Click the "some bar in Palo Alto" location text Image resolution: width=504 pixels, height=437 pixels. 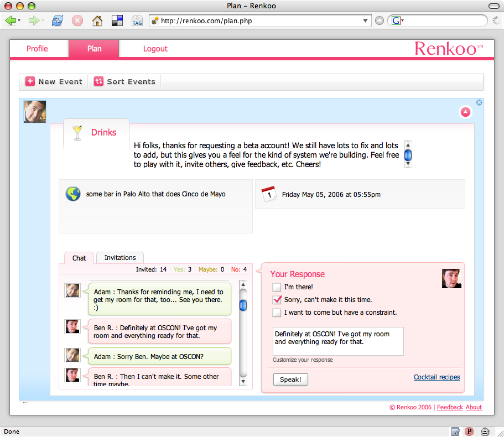point(155,194)
